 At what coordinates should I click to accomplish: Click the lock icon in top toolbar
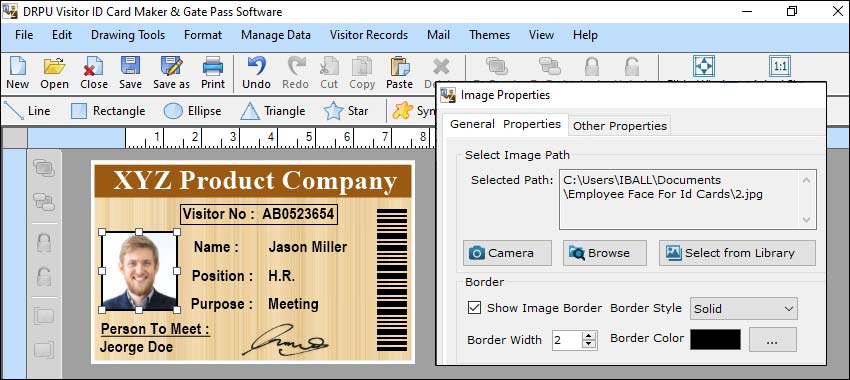coord(591,67)
